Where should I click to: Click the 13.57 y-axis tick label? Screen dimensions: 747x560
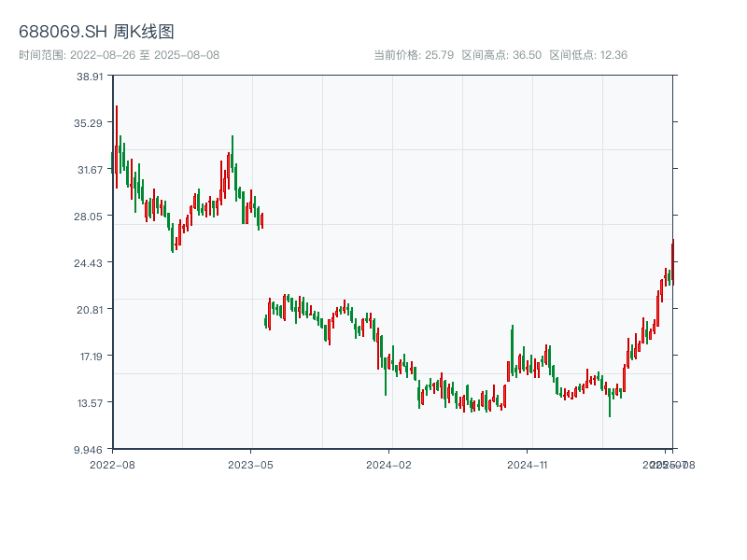coord(91,403)
